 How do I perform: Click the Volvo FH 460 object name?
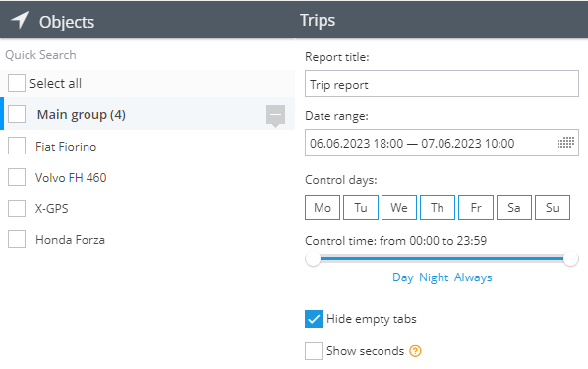pyautogui.click(x=71, y=177)
